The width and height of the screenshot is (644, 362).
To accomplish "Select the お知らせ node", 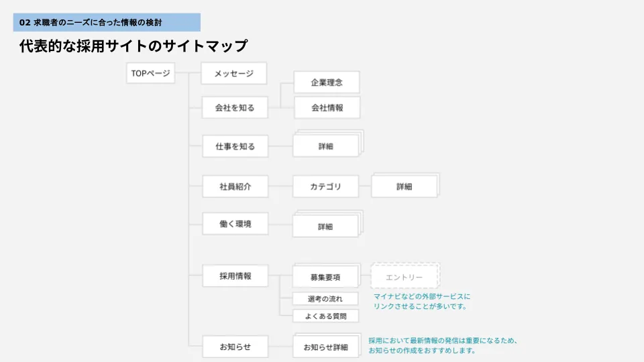I will tap(235, 347).
